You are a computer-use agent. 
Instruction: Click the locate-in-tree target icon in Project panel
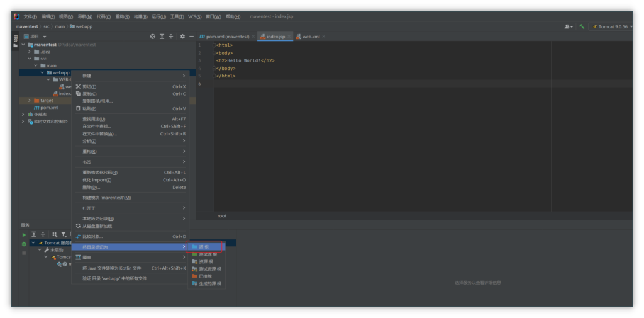click(153, 37)
